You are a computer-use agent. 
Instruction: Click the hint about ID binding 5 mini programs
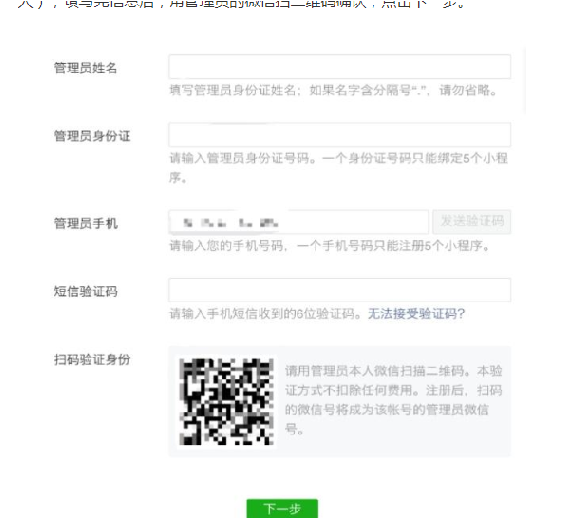pyautogui.click(x=338, y=168)
